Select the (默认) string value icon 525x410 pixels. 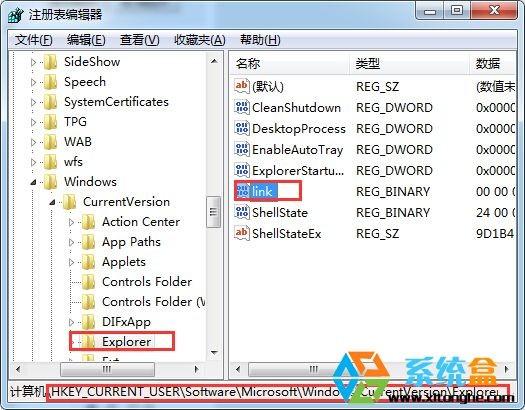click(242, 86)
